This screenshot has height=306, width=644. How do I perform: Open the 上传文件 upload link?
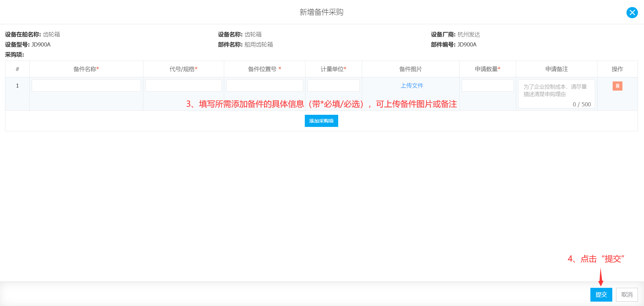click(x=412, y=86)
